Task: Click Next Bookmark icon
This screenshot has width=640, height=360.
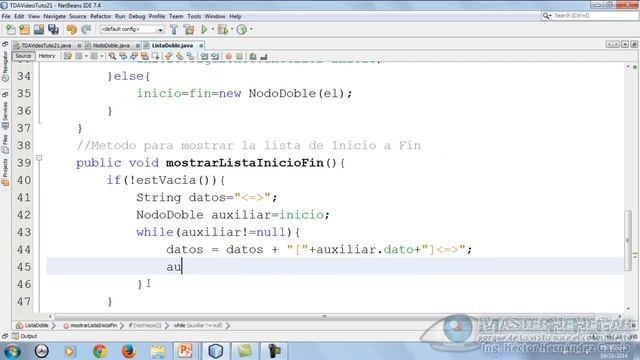Action: (180, 56)
